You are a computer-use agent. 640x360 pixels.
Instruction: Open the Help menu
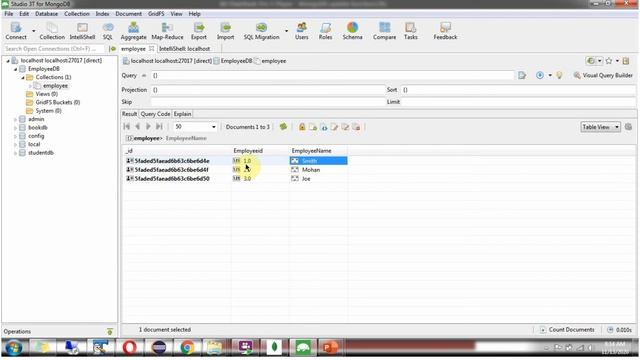coord(194,14)
